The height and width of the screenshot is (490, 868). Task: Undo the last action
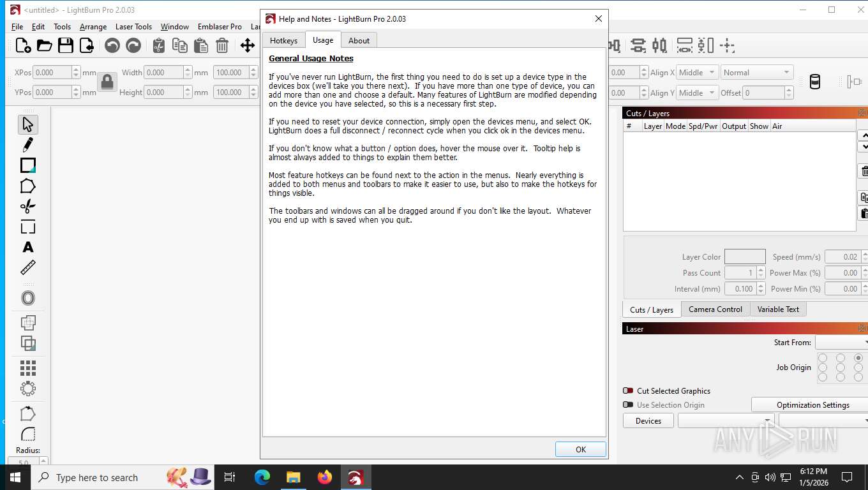112,45
